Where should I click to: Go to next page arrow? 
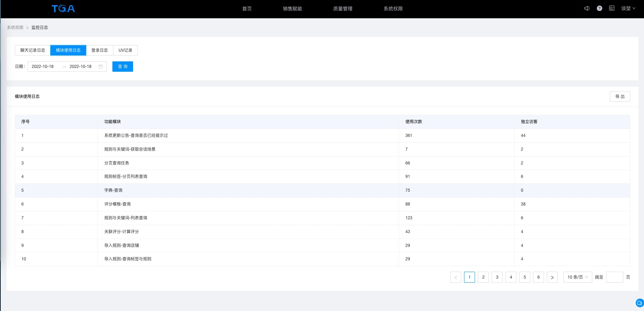point(552,277)
